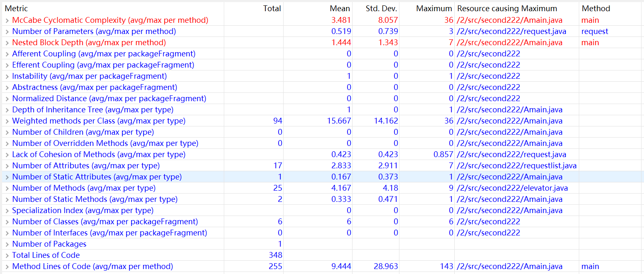Expand Number of Interfaces row

pos(7,233)
